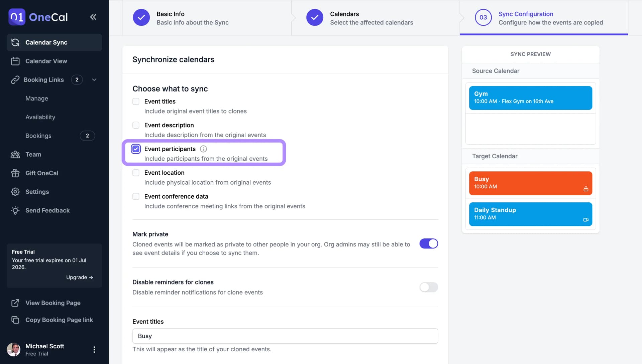This screenshot has width=642, height=364.
Task: Enable the Event participants checkbox
Action: click(x=136, y=149)
